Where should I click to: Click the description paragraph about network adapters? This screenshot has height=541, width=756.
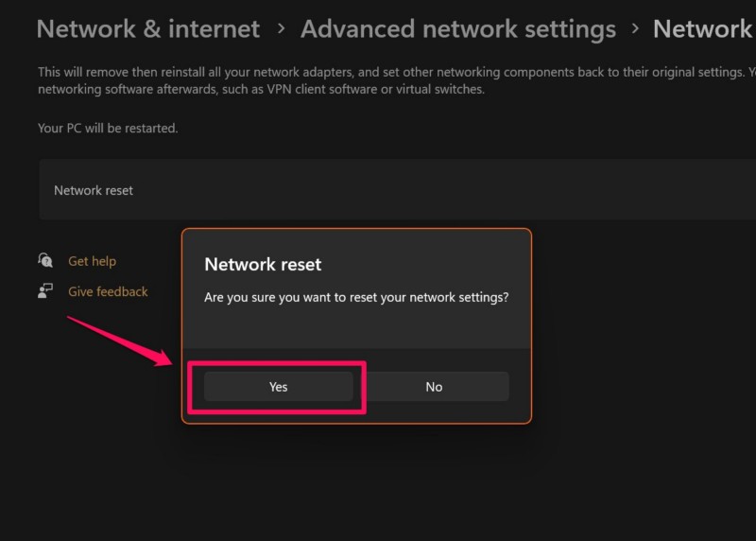(378, 80)
